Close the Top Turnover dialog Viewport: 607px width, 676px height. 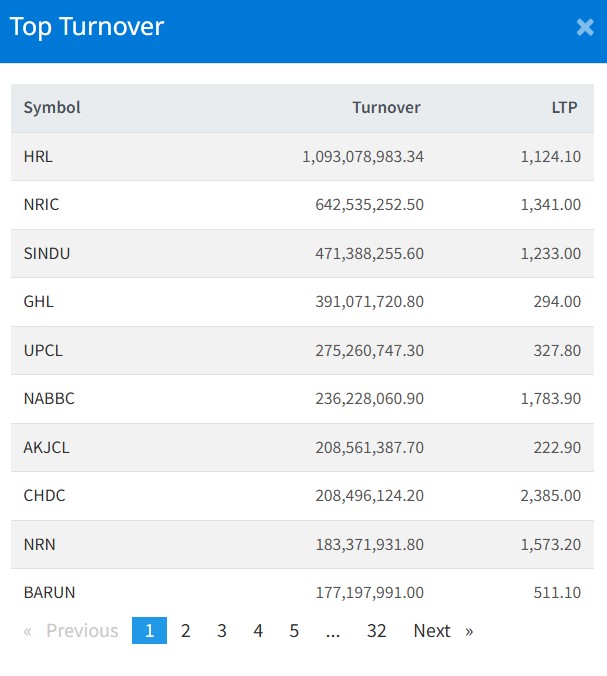[x=585, y=27]
